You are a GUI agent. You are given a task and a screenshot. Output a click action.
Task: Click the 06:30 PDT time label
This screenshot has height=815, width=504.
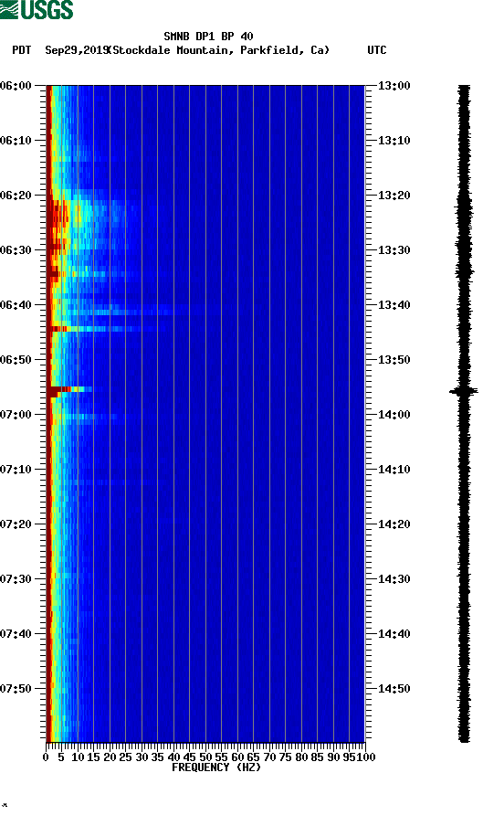(x=16, y=250)
